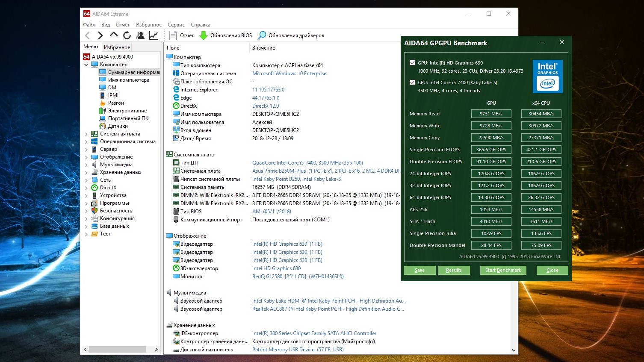Expand the Программы tree node

[86, 203]
